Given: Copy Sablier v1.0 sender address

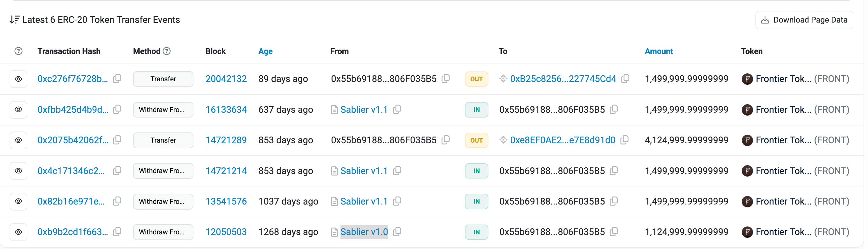Looking at the screenshot, I should pyautogui.click(x=397, y=232).
